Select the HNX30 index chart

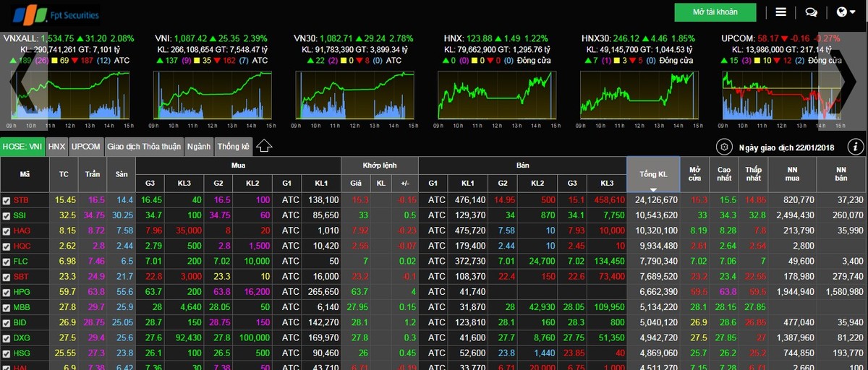pyautogui.click(x=638, y=96)
